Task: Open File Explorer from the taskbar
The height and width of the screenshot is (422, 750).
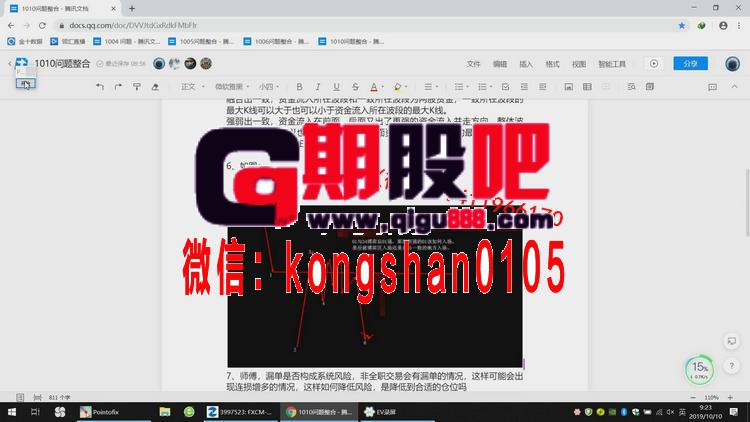Action: (165, 412)
